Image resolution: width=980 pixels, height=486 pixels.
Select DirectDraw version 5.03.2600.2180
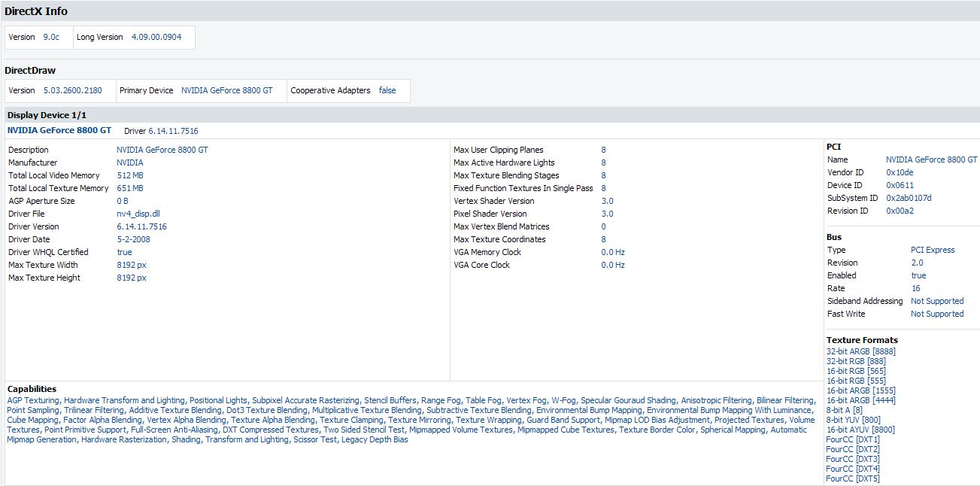coord(73,90)
